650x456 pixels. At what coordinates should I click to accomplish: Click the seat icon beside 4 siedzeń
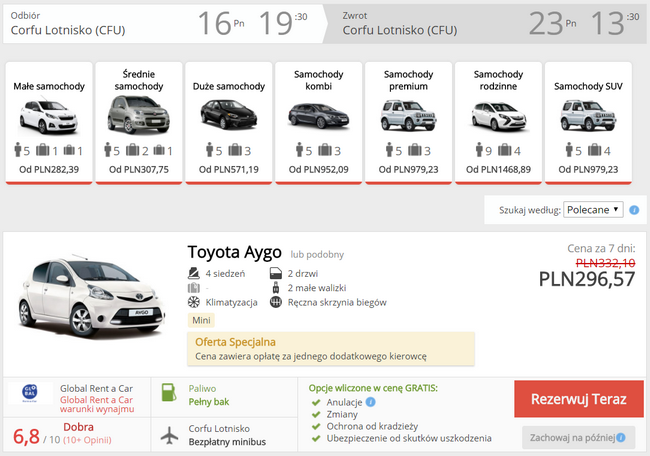tap(194, 273)
